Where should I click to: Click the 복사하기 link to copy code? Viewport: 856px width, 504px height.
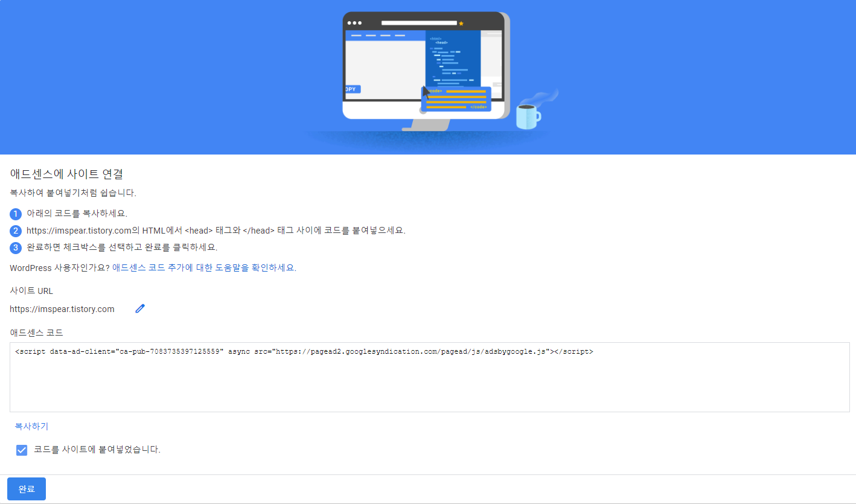pyautogui.click(x=31, y=426)
